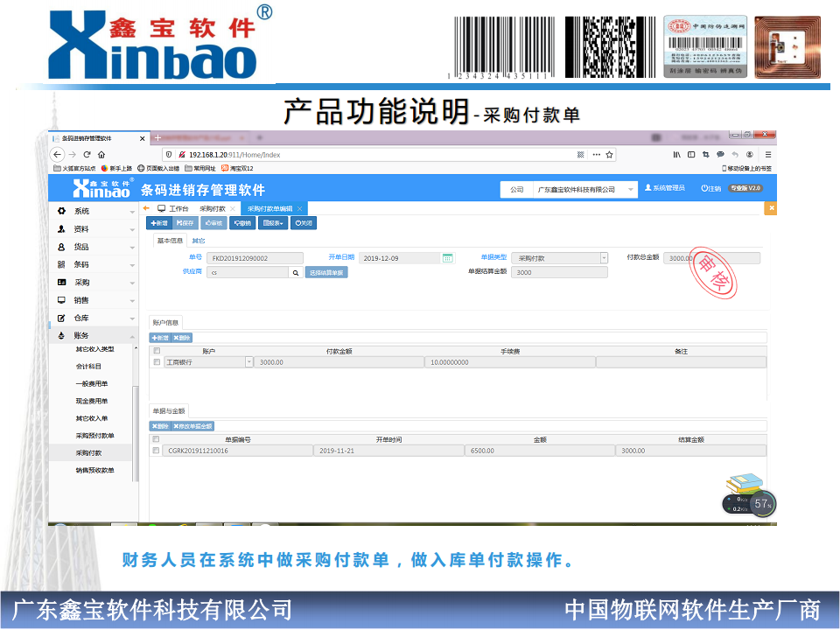Expand the 采购 sidebar menu
The width and height of the screenshot is (840, 630).
click(x=94, y=283)
